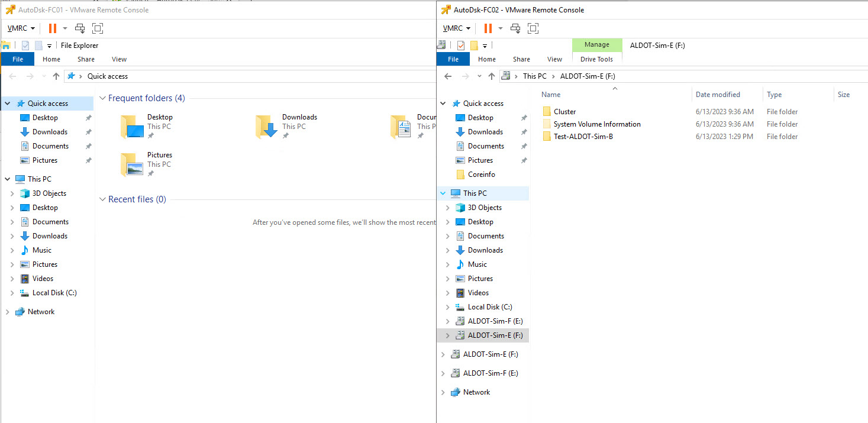The width and height of the screenshot is (868, 423).
Task: Select Coreinfo folder in FC02 Quick access
Action: click(481, 175)
